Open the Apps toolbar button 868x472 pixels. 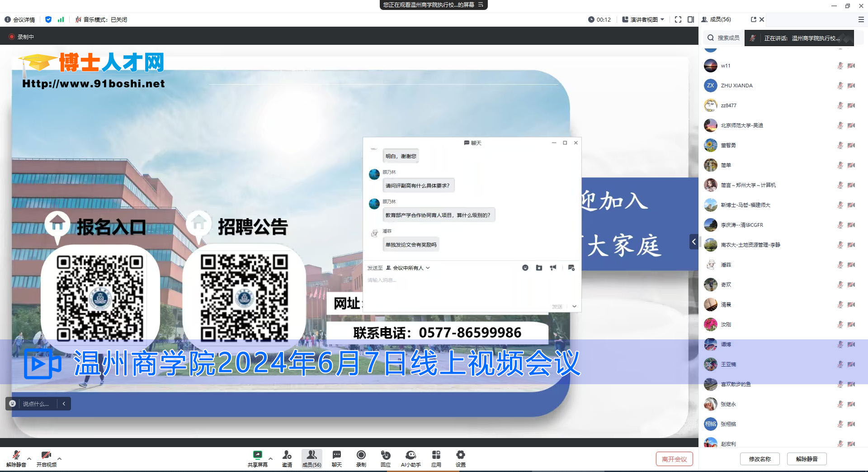[436, 458]
